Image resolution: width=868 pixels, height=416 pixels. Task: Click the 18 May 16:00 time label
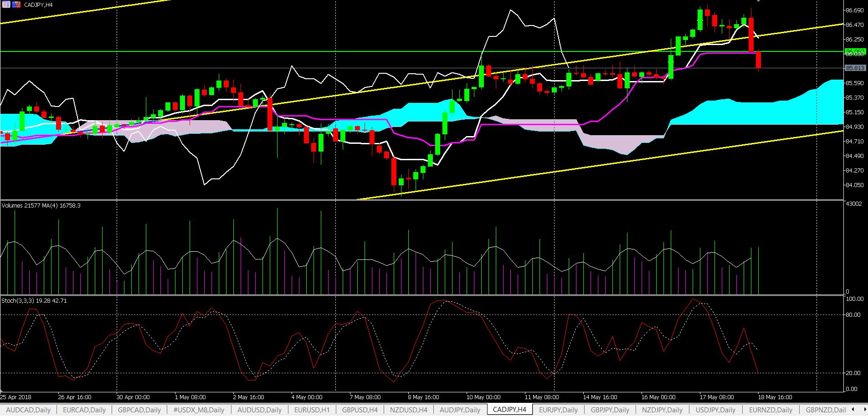point(775,397)
